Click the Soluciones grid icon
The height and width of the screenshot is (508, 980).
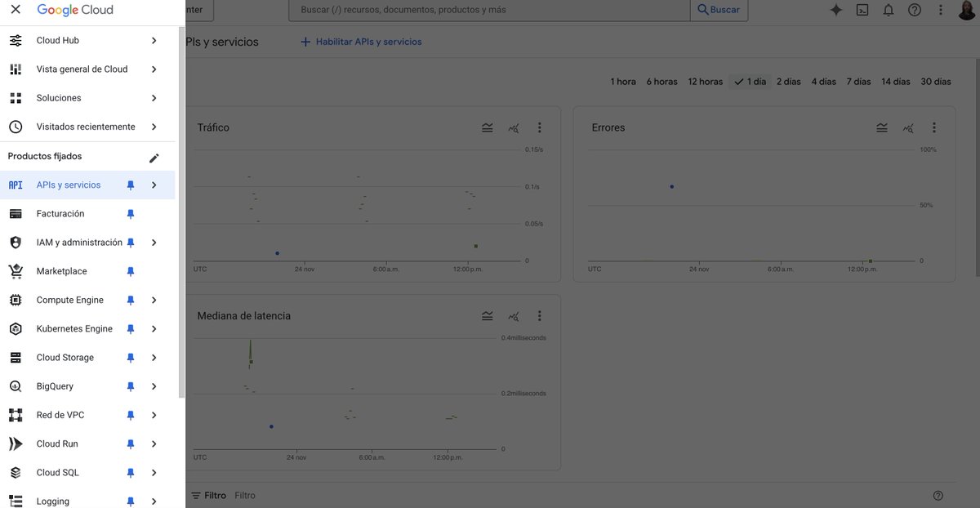pyautogui.click(x=16, y=98)
